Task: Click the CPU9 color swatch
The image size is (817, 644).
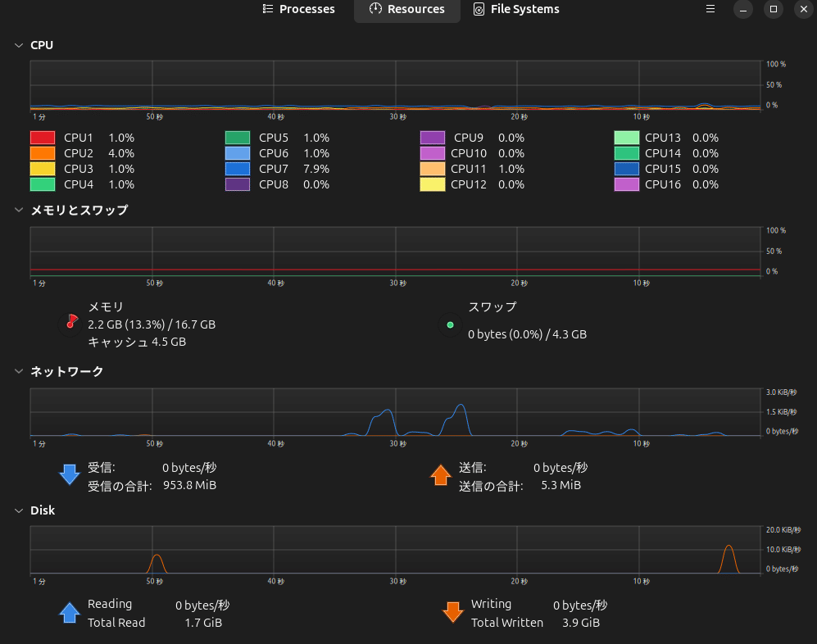Action: point(433,138)
